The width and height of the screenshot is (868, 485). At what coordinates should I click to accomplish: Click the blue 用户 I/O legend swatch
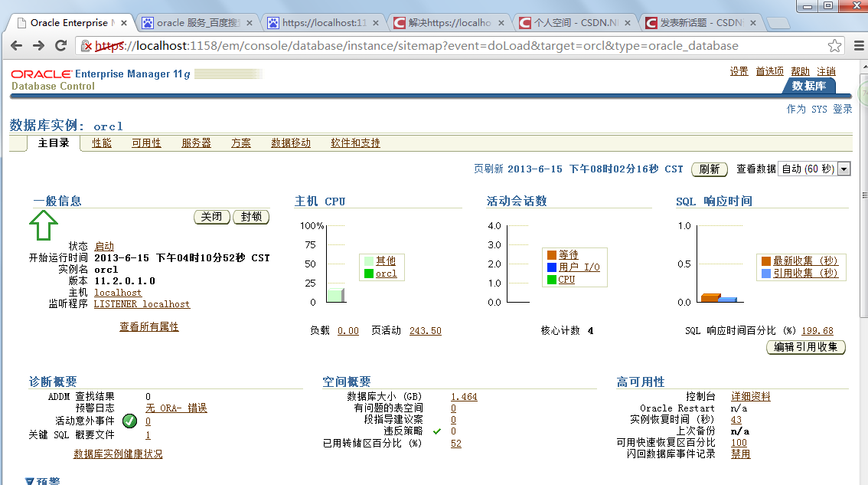(551, 267)
